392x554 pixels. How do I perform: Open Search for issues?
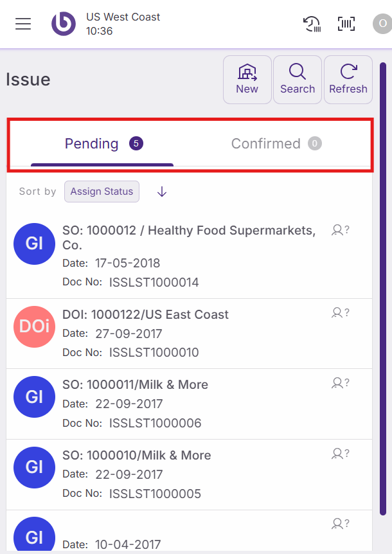tap(298, 80)
